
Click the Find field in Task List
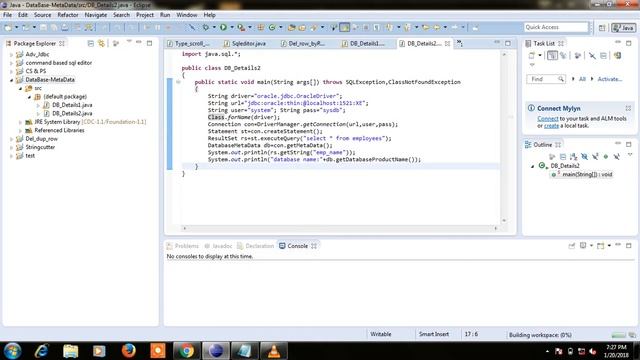click(x=546, y=79)
